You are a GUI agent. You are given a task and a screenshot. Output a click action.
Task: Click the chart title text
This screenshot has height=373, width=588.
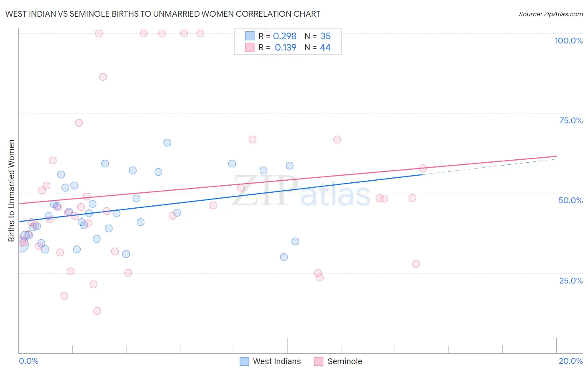coord(163,14)
